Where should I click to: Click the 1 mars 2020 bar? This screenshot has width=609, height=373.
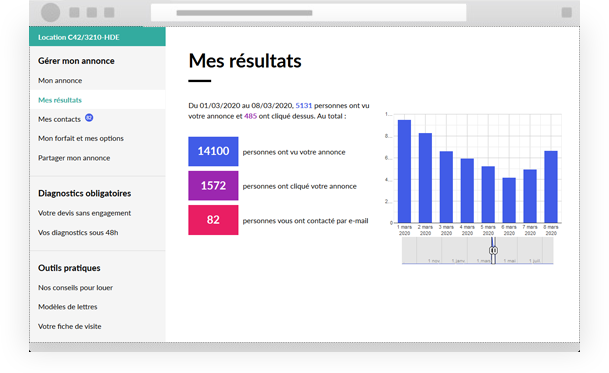(x=404, y=171)
